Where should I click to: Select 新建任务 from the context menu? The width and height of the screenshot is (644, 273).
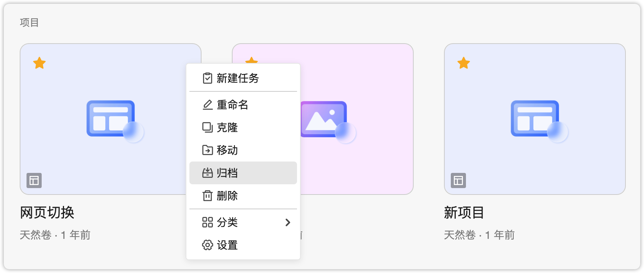click(238, 78)
